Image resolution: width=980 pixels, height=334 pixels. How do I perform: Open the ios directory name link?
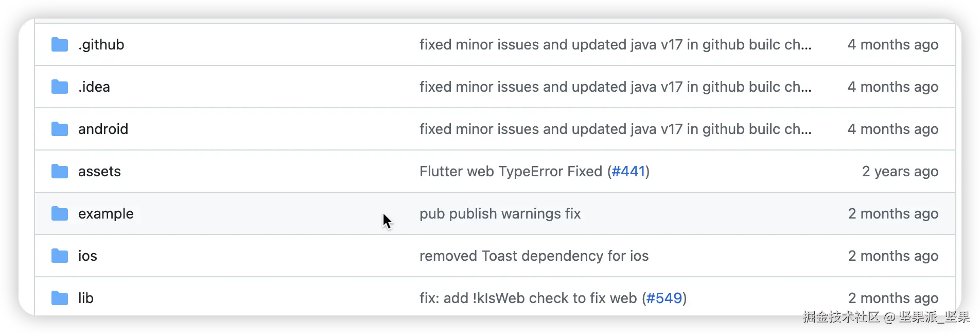click(x=87, y=256)
